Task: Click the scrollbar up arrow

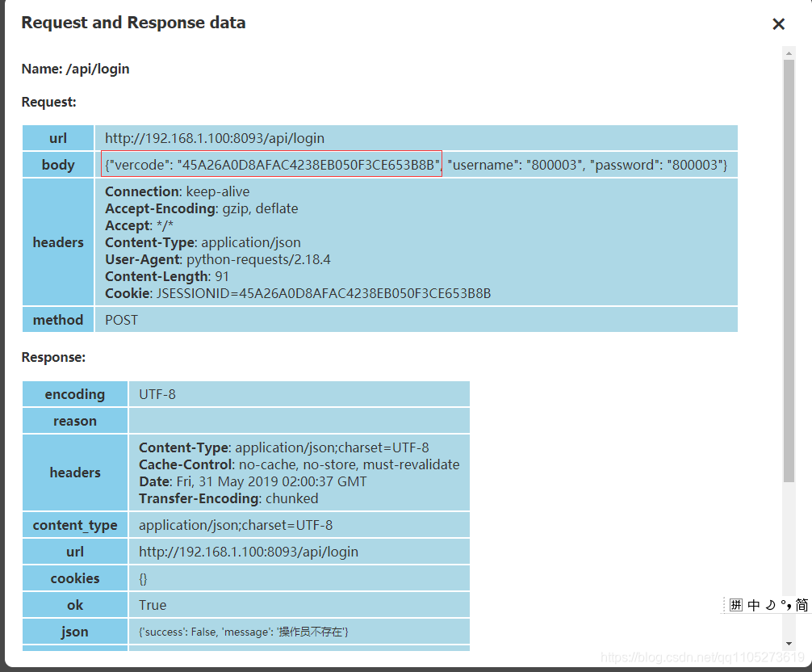Action: 789,52
